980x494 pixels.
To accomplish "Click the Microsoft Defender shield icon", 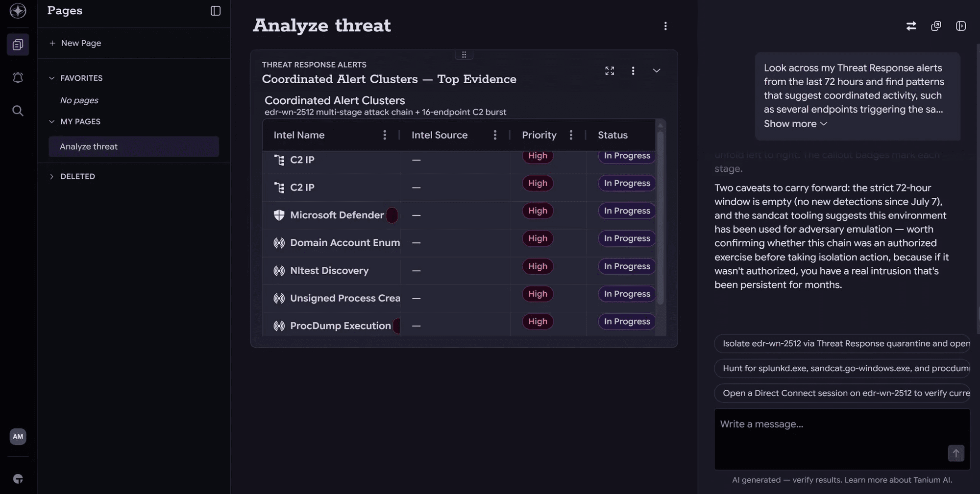I will (x=279, y=215).
